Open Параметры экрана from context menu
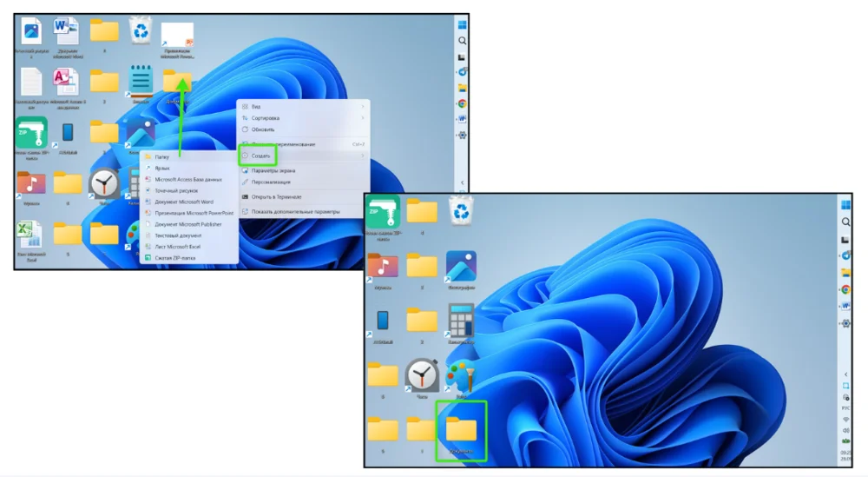 click(x=303, y=170)
